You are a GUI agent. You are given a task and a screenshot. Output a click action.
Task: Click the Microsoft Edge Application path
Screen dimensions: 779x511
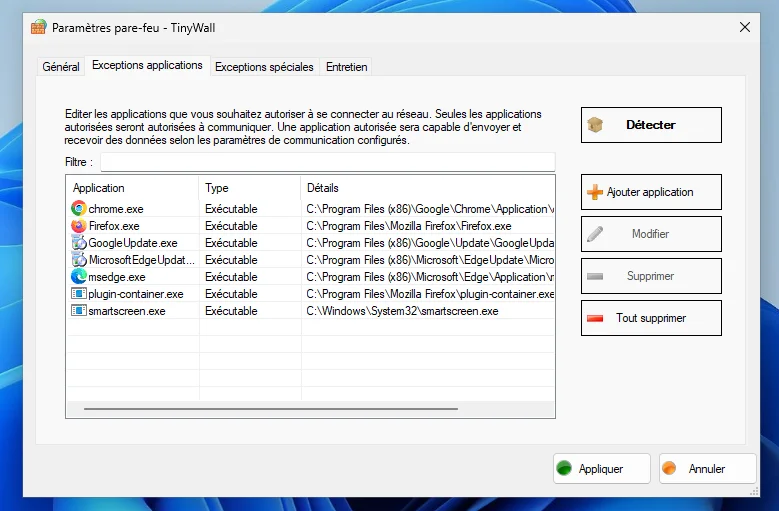point(430,277)
